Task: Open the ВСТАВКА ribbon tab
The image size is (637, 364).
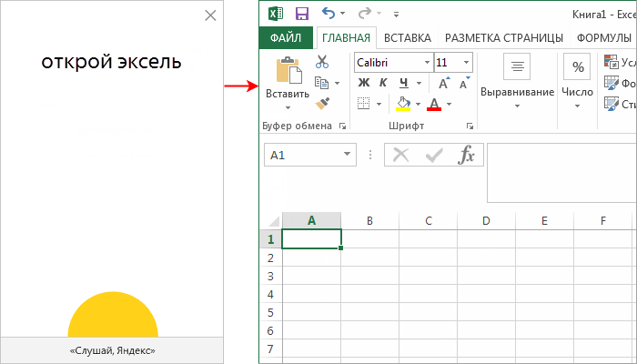Action: coord(407,37)
